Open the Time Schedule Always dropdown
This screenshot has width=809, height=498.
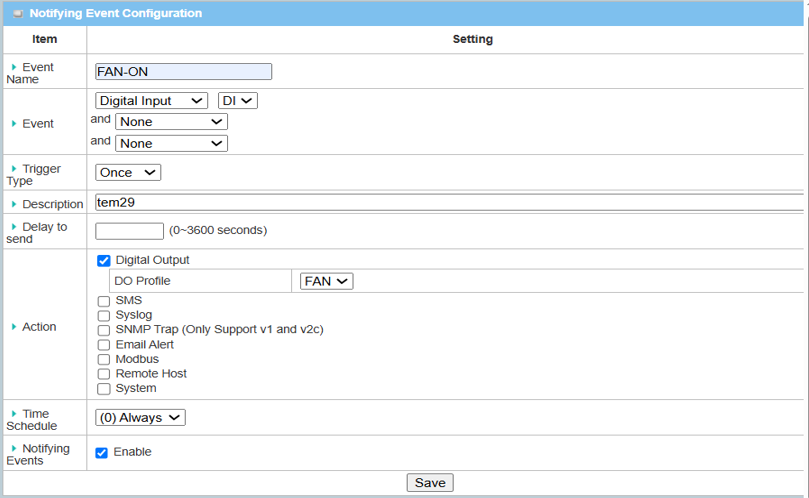coord(140,418)
